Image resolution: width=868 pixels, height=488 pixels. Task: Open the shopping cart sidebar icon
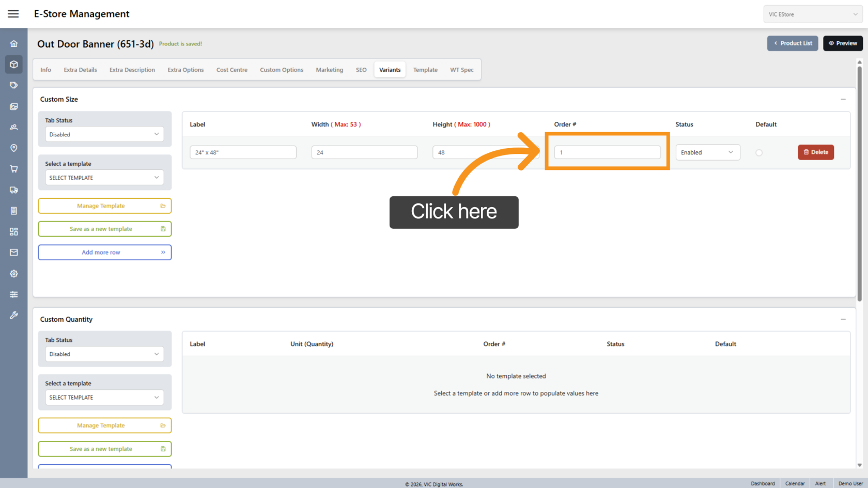click(x=14, y=169)
